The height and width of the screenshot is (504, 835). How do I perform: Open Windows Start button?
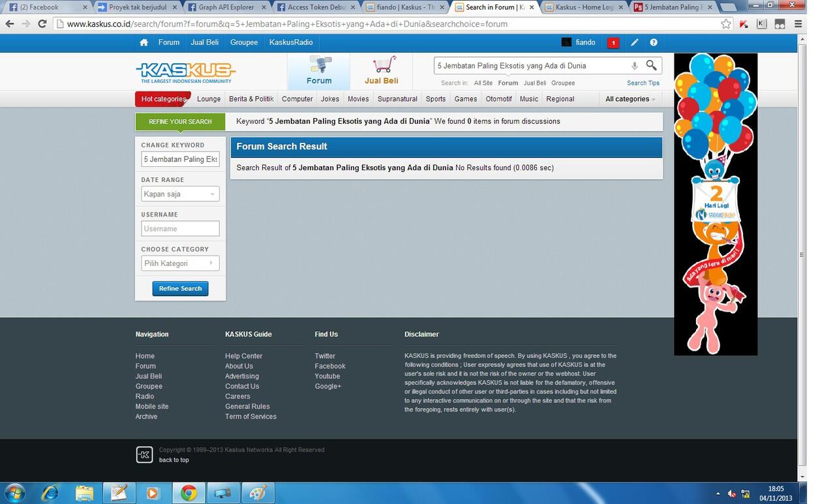[x=14, y=492]
